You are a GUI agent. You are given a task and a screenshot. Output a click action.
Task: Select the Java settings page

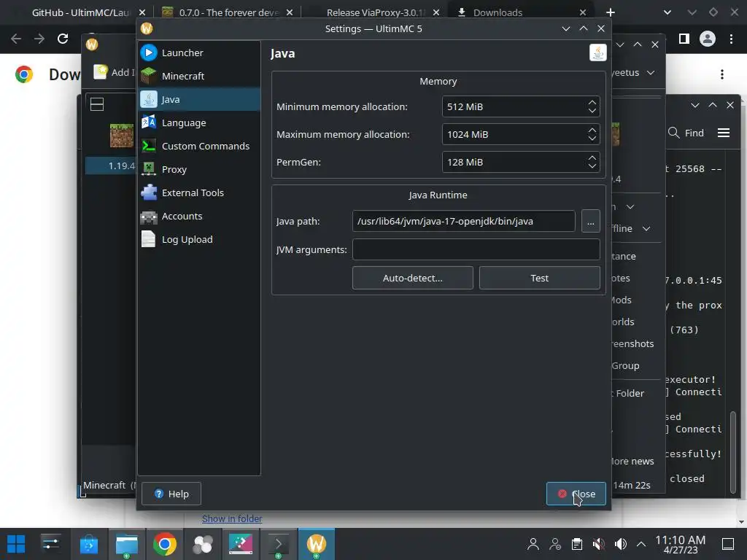coord(198,99)
